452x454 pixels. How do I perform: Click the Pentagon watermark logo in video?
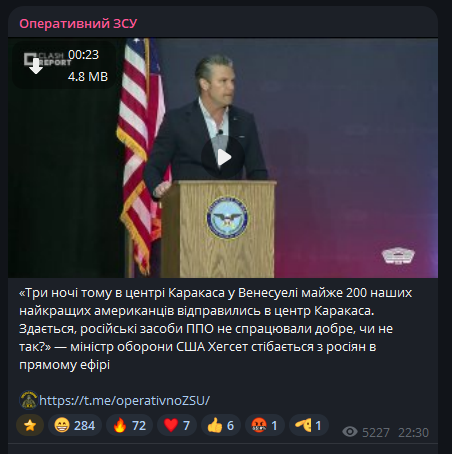[398, 256]
